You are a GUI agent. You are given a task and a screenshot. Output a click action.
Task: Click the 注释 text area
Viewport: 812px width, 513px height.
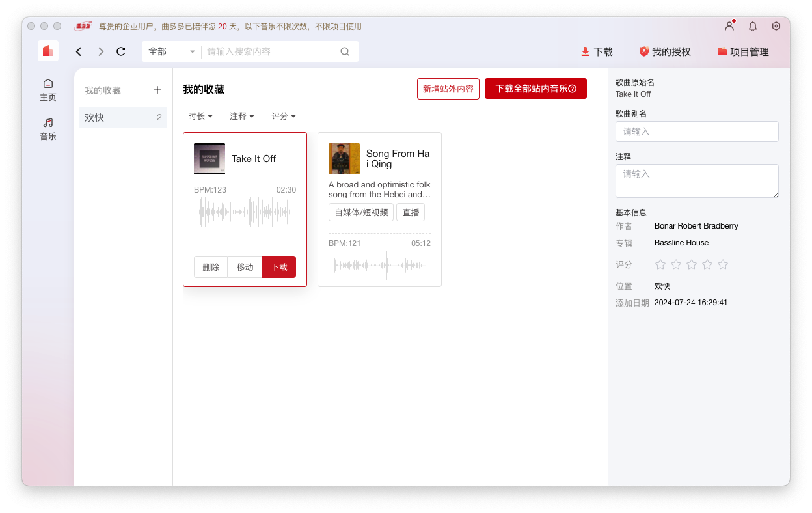coord(697,181)
